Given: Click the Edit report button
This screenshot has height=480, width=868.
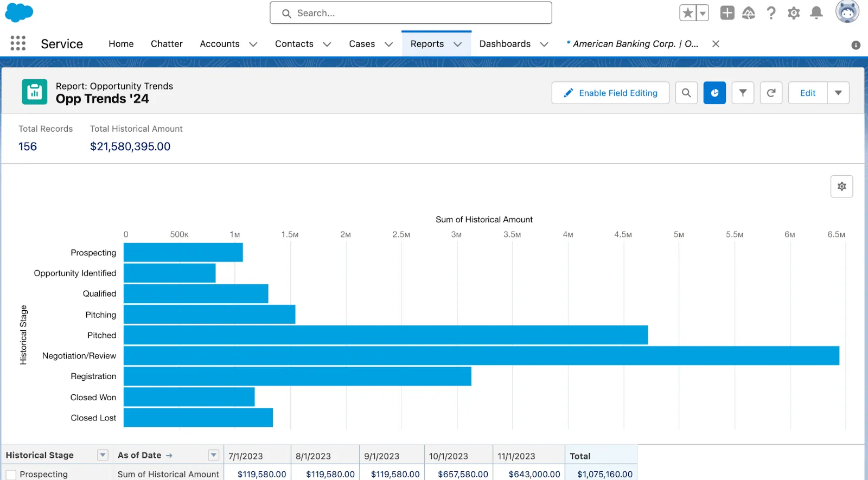Looking at the screenshot, I should click(808, 93).
